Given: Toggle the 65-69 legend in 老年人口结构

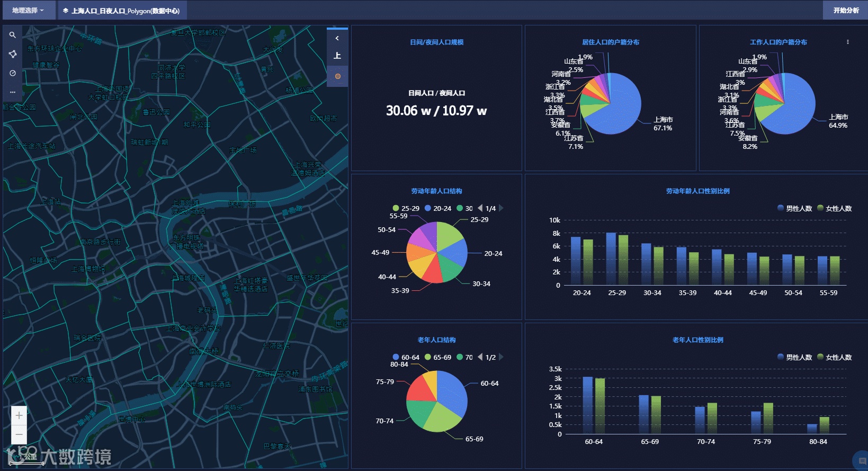Looking at the screenshot, I should pos(438,357).
